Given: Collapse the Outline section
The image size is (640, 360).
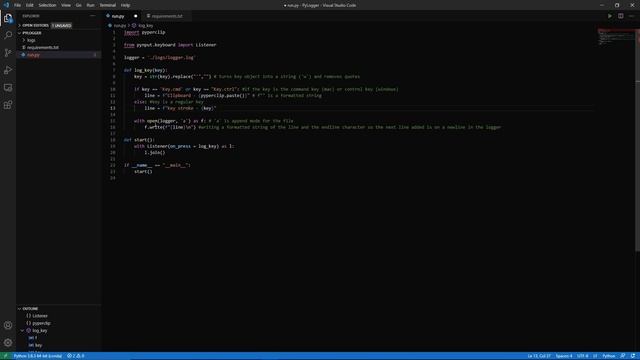Looking at the screenshot, I should 30,309.
